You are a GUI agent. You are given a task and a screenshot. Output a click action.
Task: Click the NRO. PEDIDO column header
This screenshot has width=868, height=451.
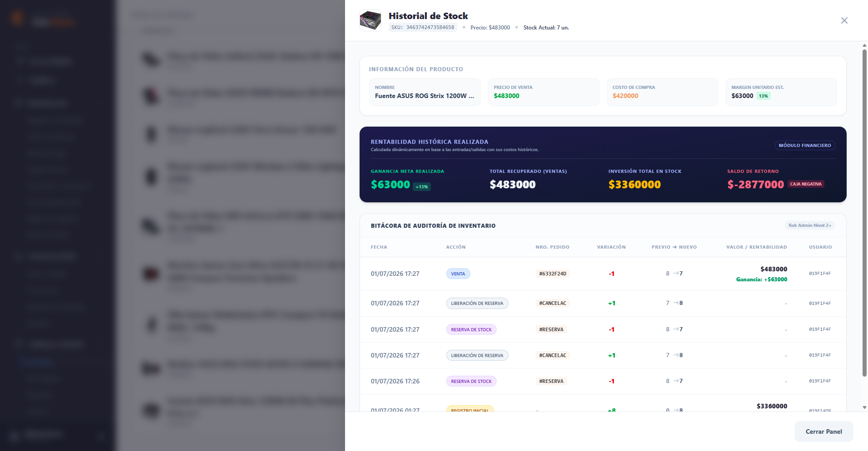click(x=552, y=247)
